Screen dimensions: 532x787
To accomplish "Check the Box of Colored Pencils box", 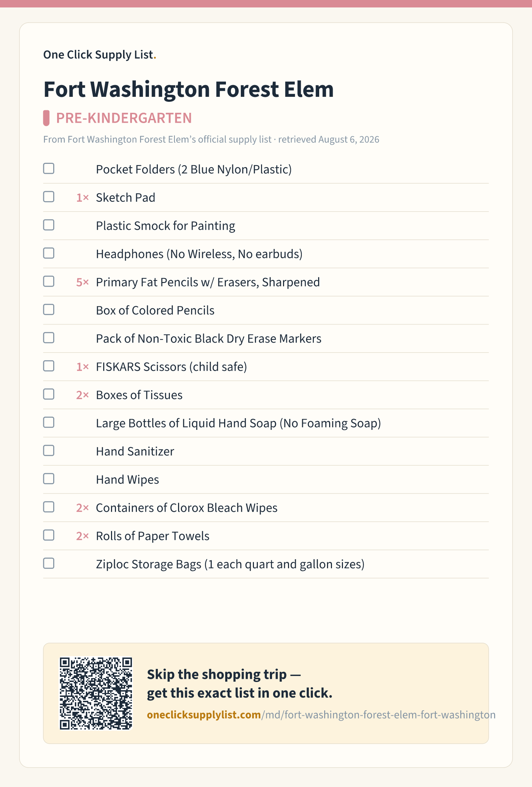I will 49,310.
